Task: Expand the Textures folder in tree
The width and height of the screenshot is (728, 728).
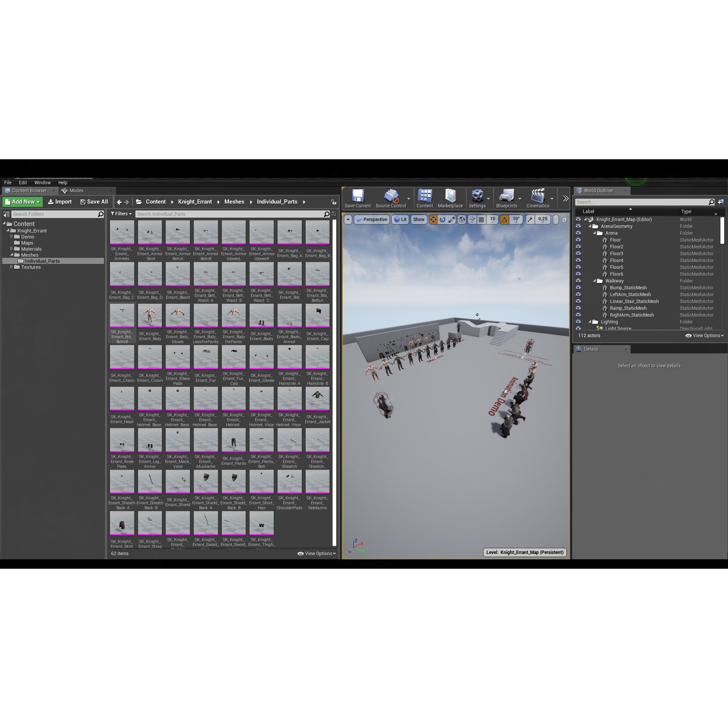Action: pos(11,267)
